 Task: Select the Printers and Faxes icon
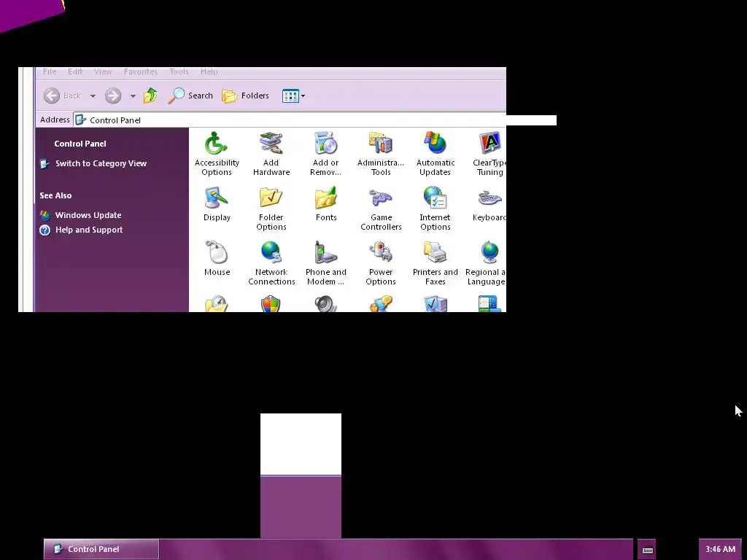tap(435, 262)
